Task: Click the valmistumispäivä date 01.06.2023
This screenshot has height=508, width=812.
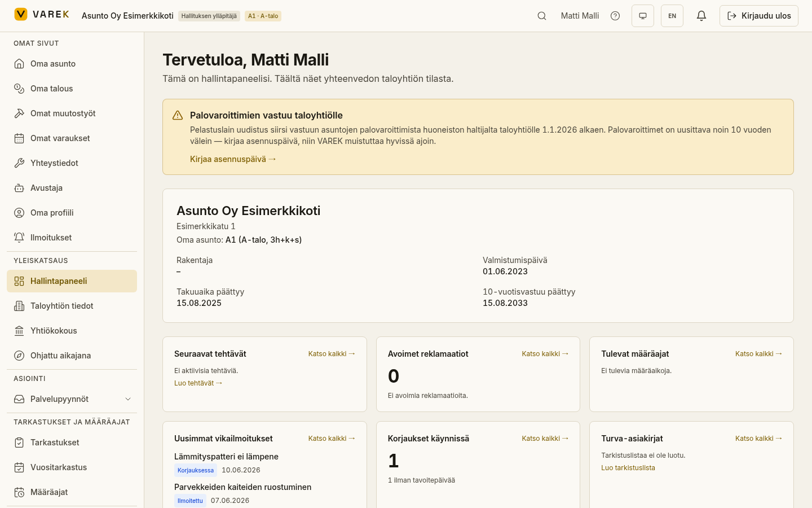Action: (505, 271)
